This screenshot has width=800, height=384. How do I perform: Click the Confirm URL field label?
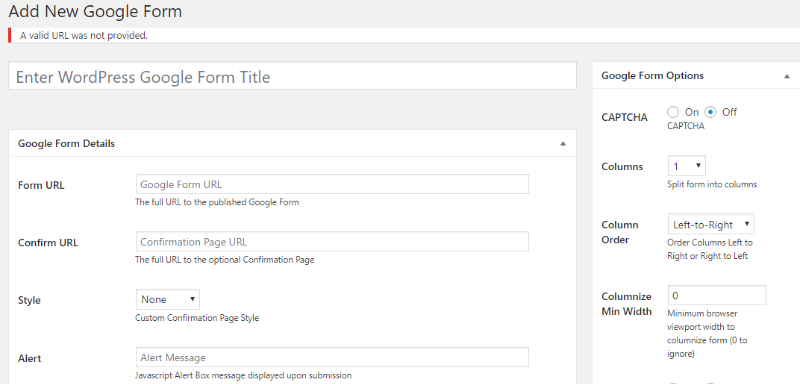coord(48,243)
